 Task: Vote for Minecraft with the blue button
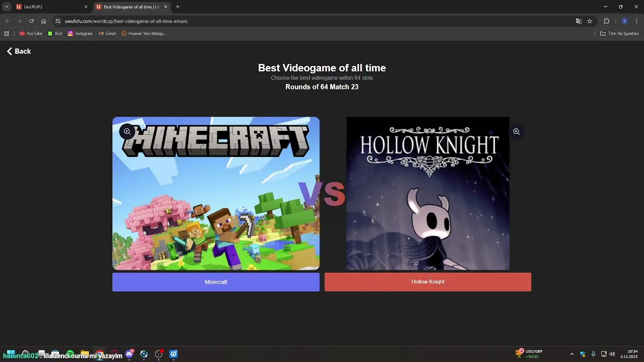point(216,282)
